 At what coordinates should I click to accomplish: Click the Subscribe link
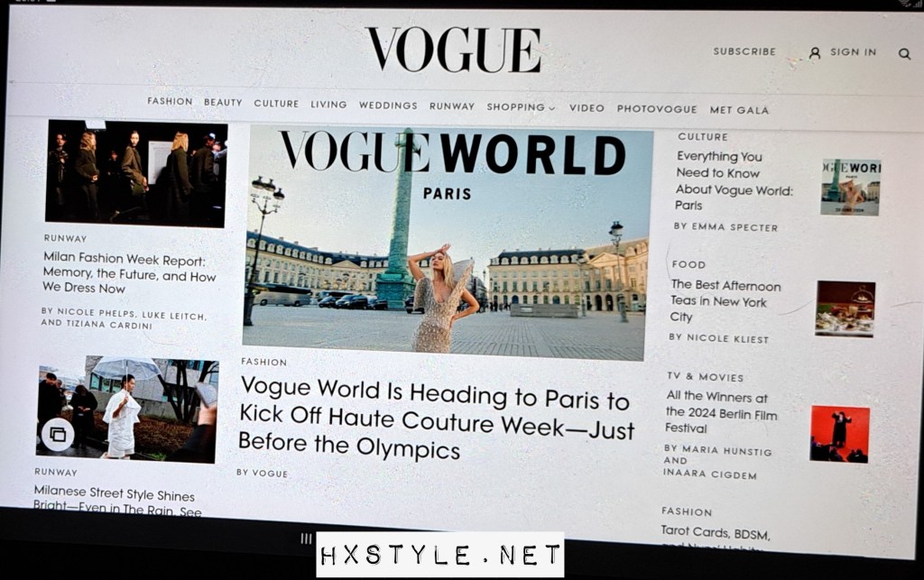click(744, 52)
